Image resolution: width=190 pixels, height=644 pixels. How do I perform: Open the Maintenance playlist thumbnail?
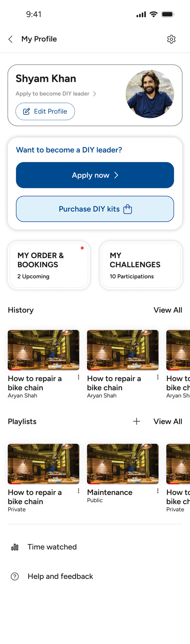pos(123,464)
